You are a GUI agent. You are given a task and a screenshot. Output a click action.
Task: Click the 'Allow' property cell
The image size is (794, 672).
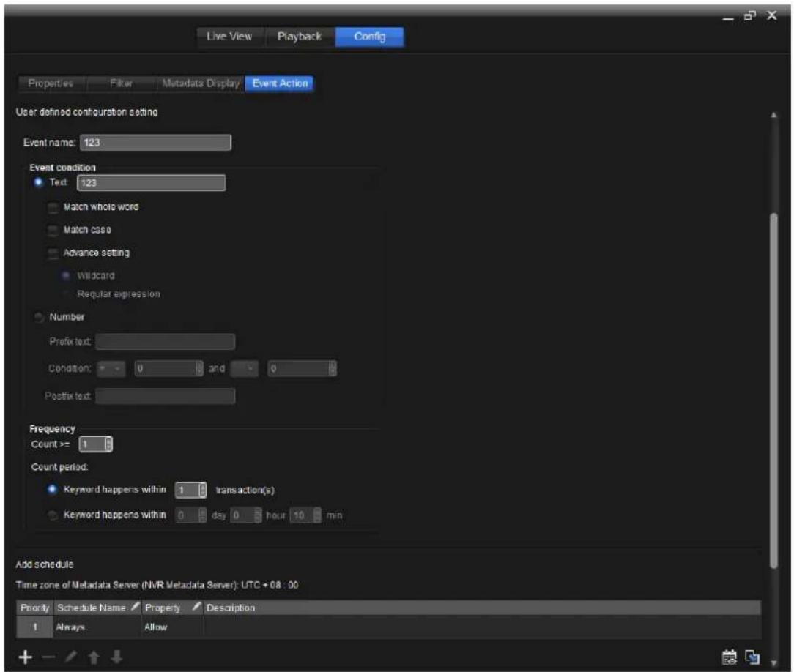(x=172, y=627)
